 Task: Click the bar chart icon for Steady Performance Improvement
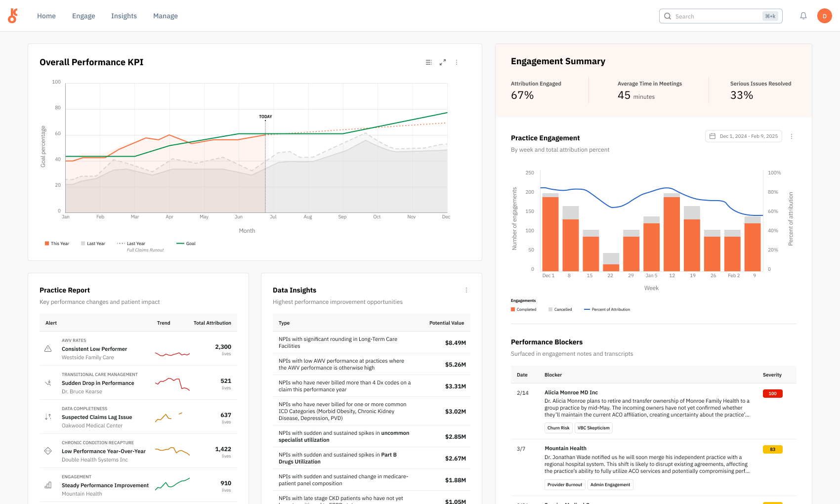(48, 485)
